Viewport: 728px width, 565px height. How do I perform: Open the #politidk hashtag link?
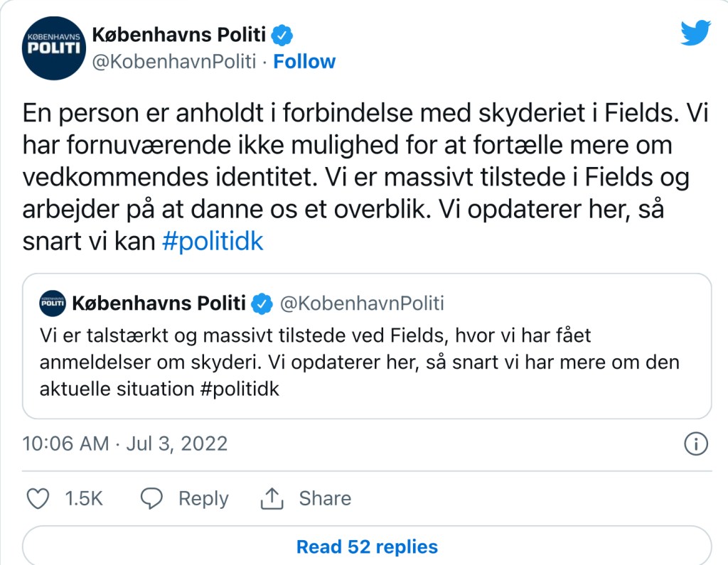213,241
